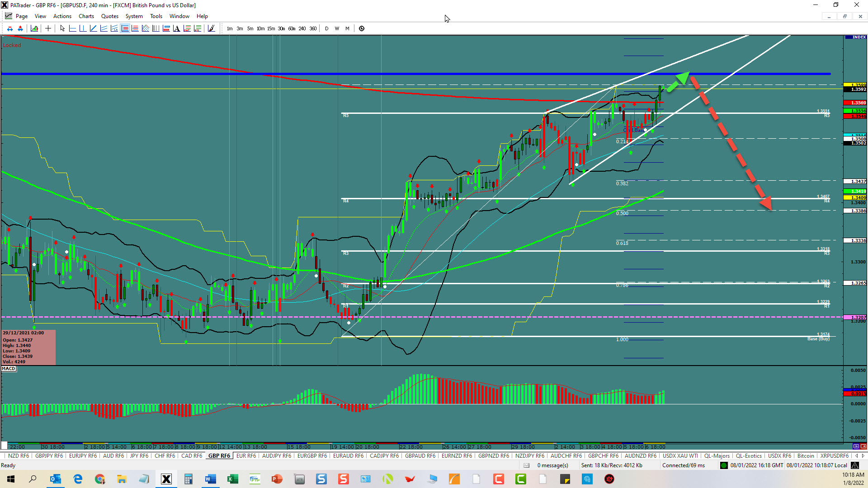Switch chart to 1m timeframe
The image size is (868, 488).
point(230,28)
